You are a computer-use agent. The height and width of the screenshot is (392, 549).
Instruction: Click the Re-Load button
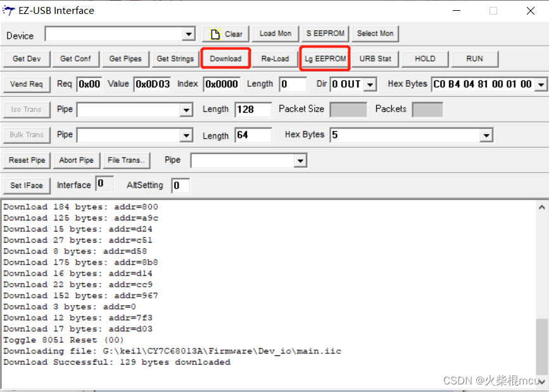point(275,59)
